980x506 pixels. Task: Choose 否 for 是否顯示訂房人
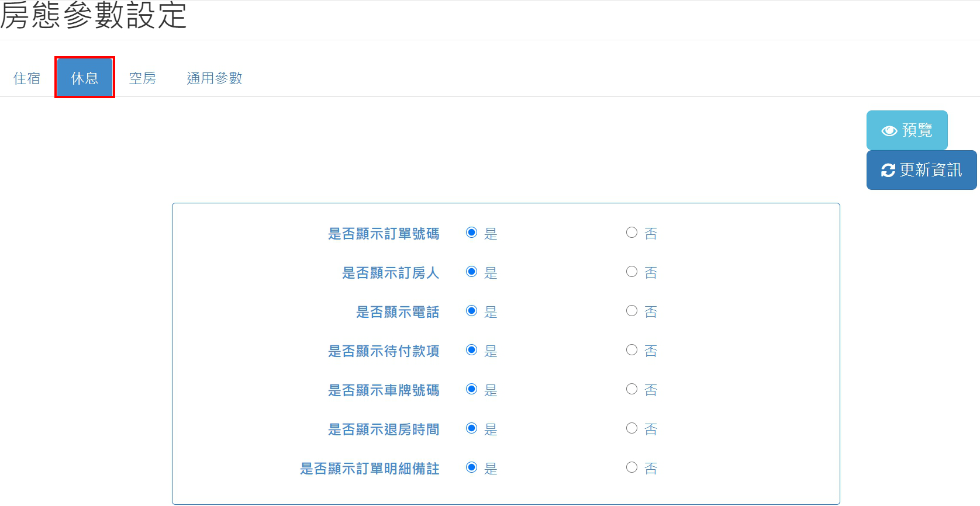point(632,272)
